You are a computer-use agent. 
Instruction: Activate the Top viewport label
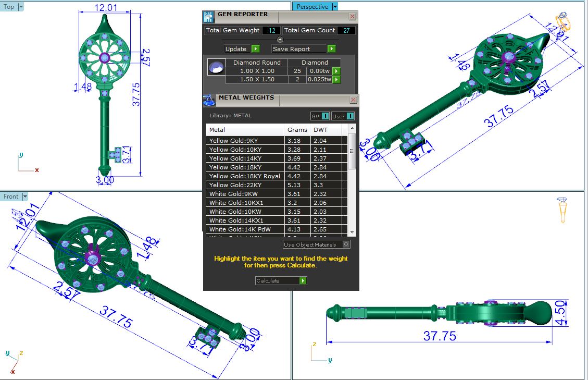[9, 6]
